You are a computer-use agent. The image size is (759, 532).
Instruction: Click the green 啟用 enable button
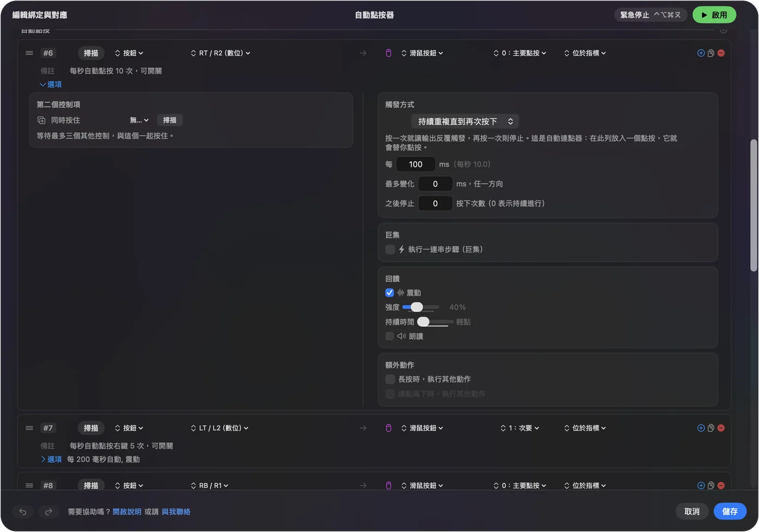[714, 15]
